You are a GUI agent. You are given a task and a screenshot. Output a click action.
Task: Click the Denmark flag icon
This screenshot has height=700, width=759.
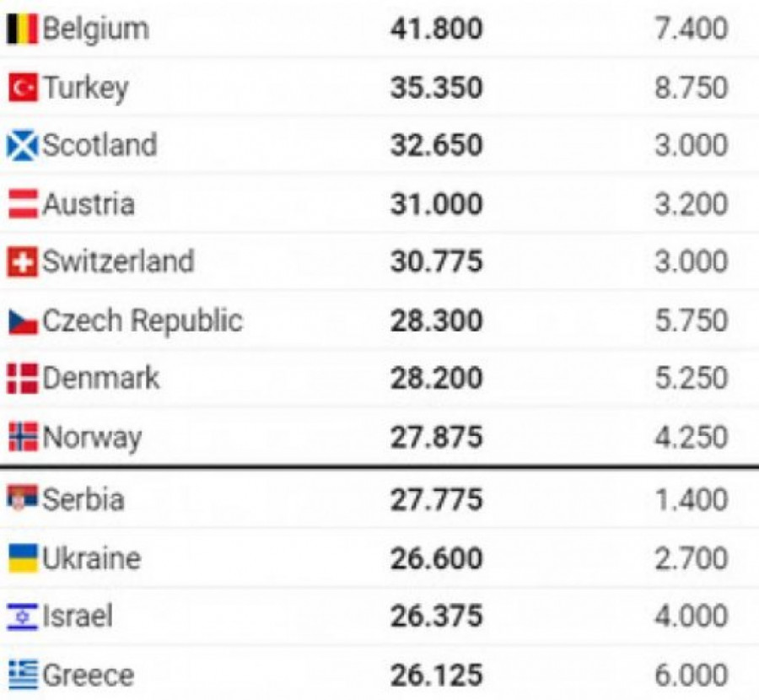(23, 379)
